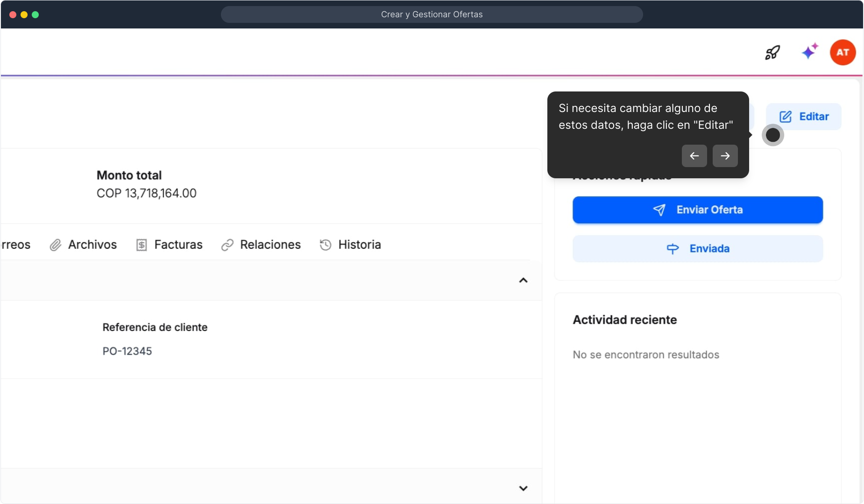Click the invoice icon beside Facturas
The image size is (864, 504).
142,245
